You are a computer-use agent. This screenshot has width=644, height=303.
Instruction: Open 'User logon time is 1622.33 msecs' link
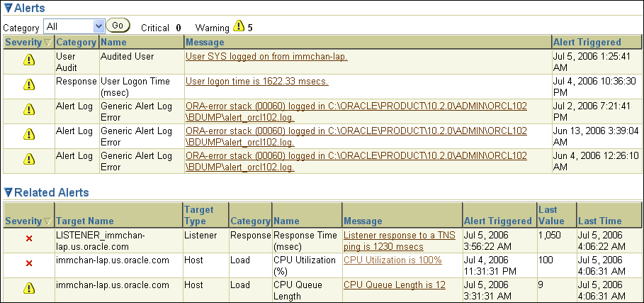tap(256, 82)
